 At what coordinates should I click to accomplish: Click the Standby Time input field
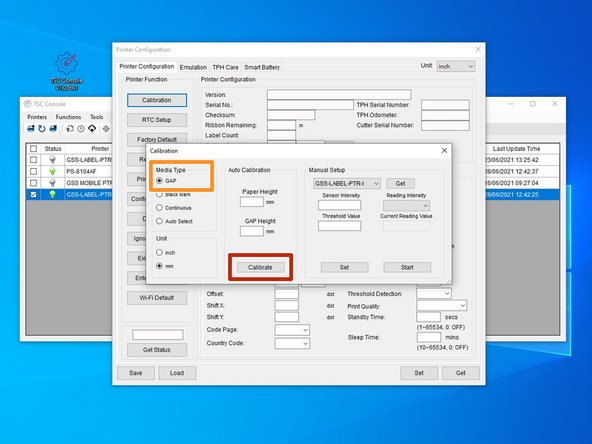tap(429, 317)
